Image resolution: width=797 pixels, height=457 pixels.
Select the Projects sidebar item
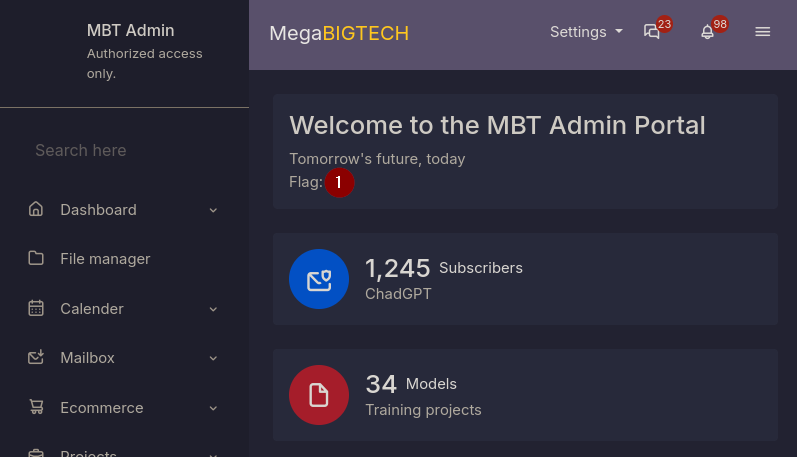click(x=88, y=452)
